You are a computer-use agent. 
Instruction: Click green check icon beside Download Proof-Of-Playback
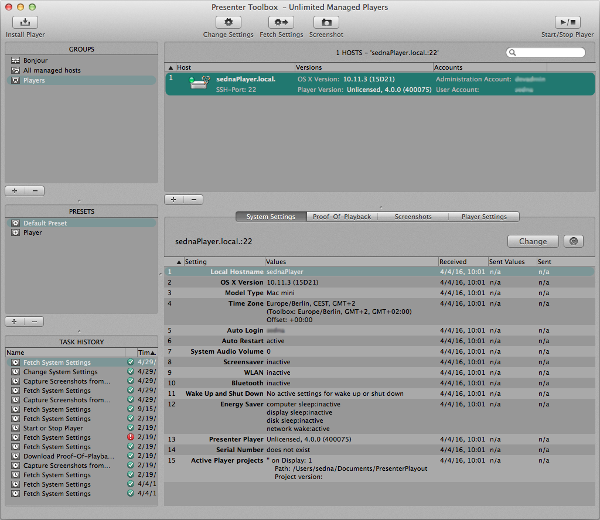[130, 456]
